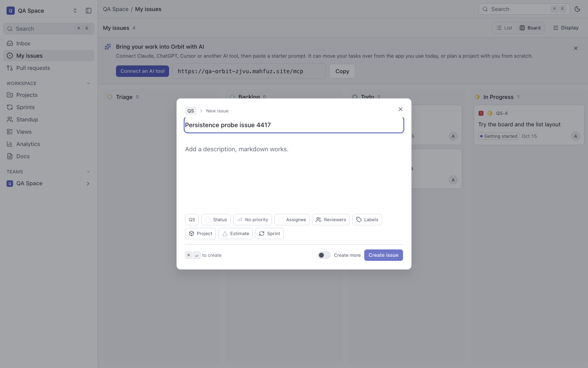This screenshot has width=588, height=368.
Task: Focus the issue title field
Action: [x=294, y=125]
